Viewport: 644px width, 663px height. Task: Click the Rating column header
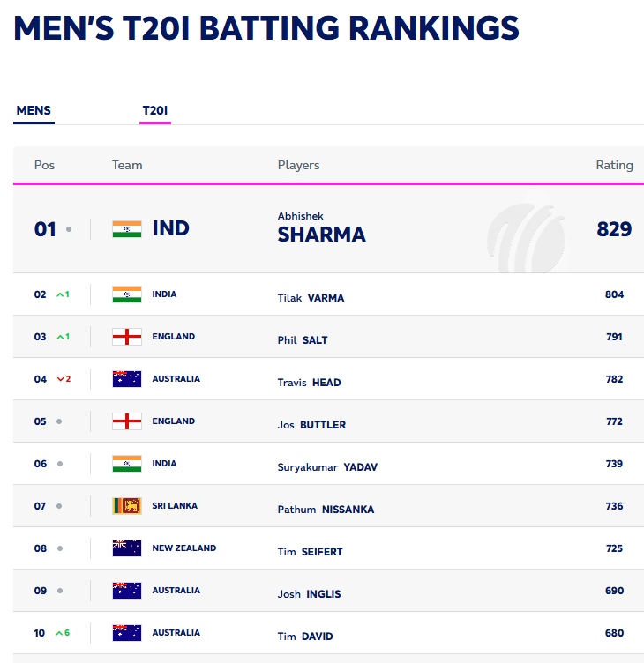(614, 165)
